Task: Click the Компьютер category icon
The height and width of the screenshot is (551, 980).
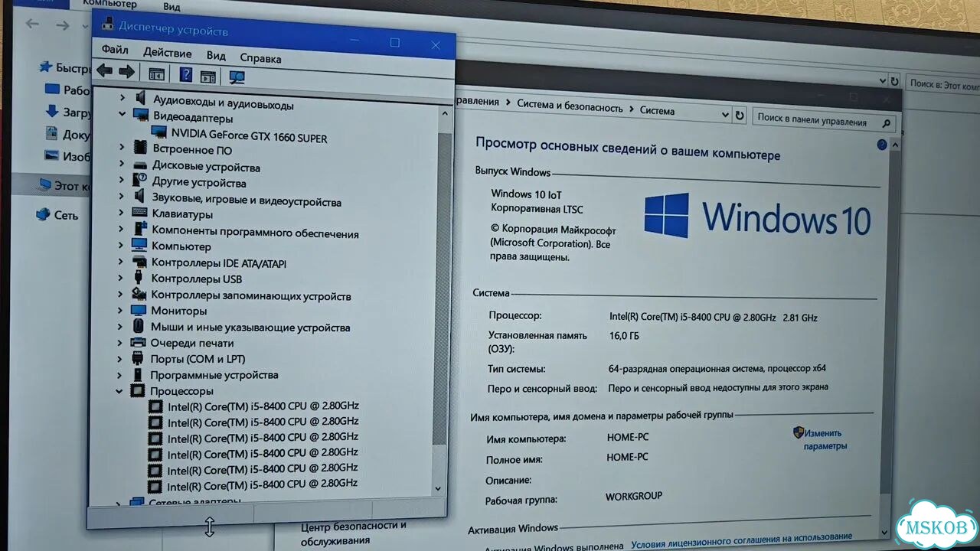Action: point(139,245)
